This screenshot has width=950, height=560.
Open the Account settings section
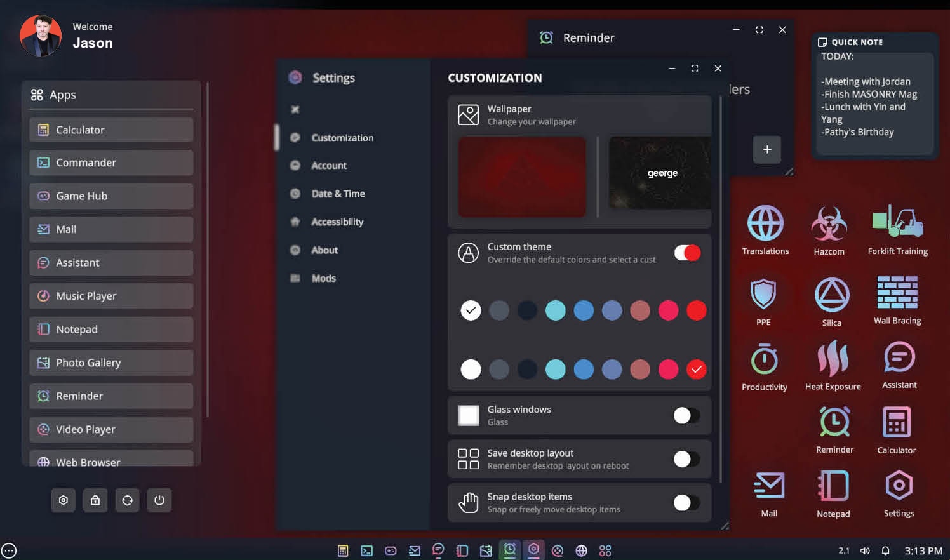point(328,166)
